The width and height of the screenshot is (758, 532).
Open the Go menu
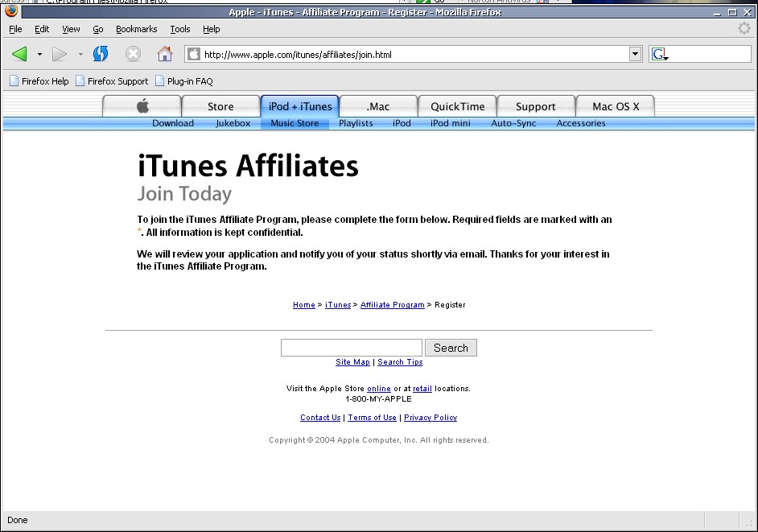[x=98, y=29]
